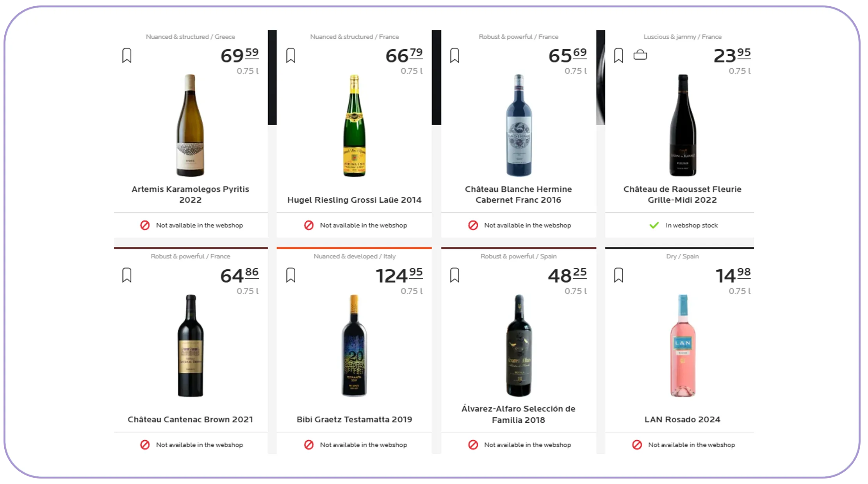
Task: Click the LAN Rosado 2024 title
Action: [682, 419]
